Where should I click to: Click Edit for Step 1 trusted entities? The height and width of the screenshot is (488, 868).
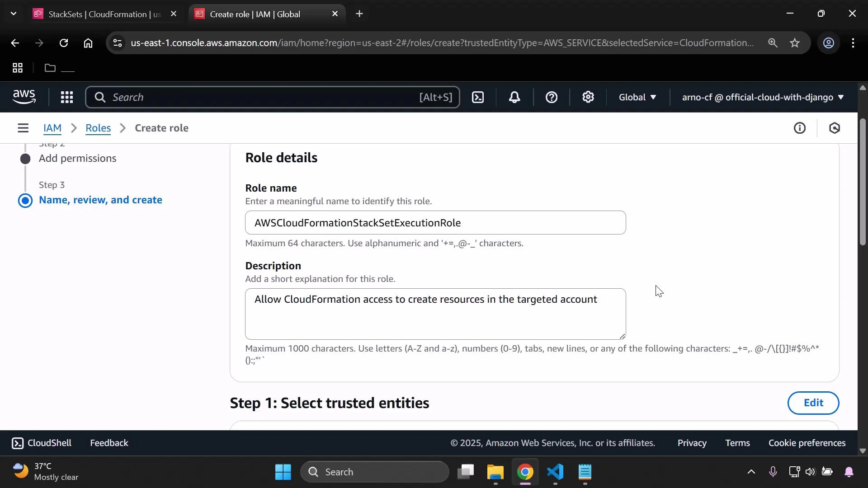coord(813,403)
